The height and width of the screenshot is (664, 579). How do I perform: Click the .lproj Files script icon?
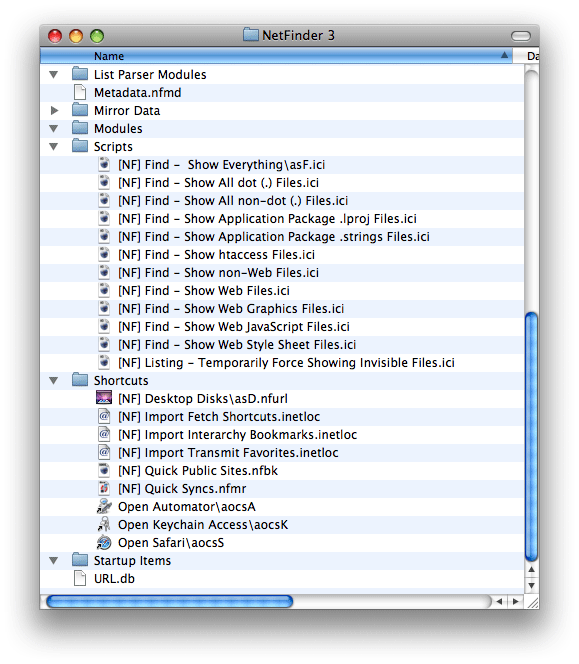click(x=104, y=218)
